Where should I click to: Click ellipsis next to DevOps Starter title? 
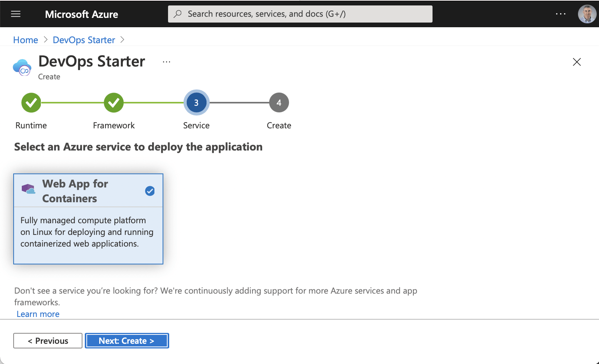point(166,62)
